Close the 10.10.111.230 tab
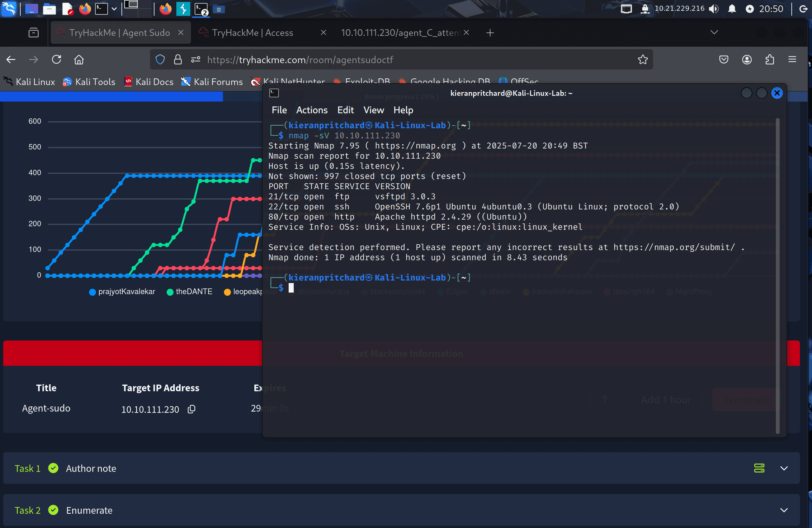Viewport: 812px width, 528px height. (x=466, y=32)
